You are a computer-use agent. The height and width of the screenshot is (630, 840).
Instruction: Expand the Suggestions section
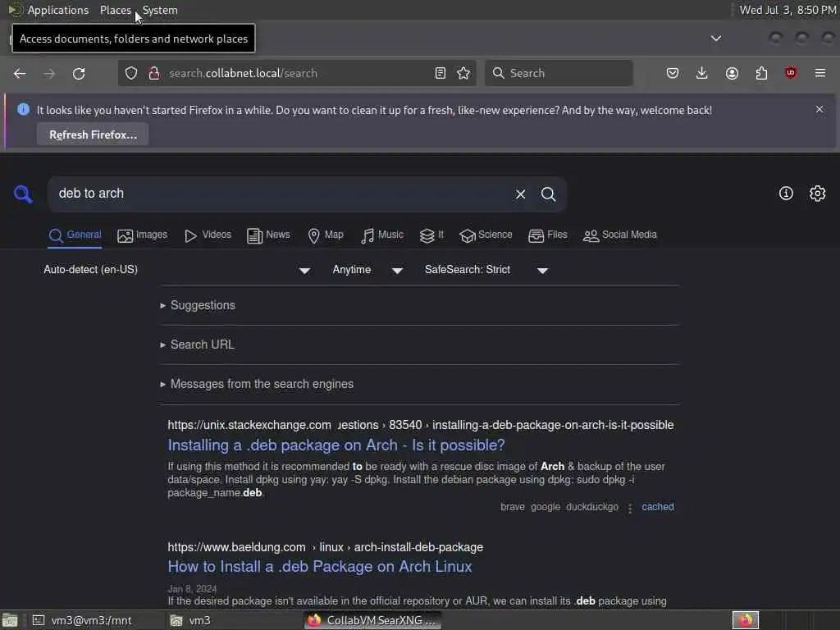(198, 305)
